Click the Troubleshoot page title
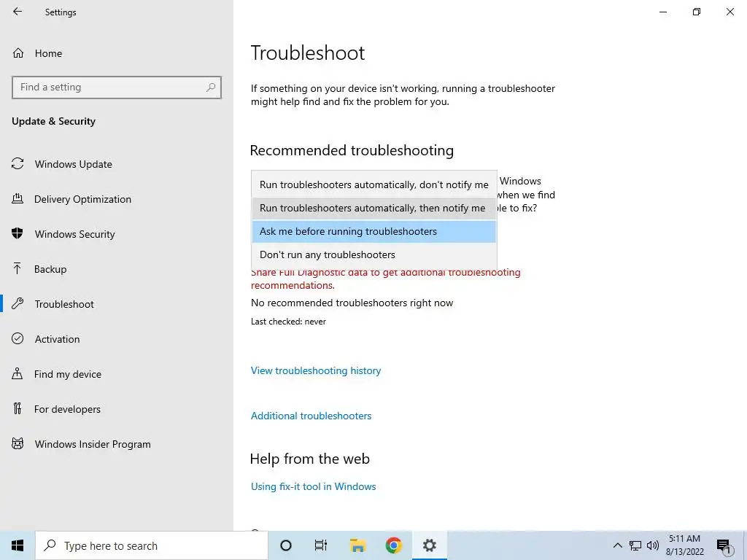 [308, 52]
